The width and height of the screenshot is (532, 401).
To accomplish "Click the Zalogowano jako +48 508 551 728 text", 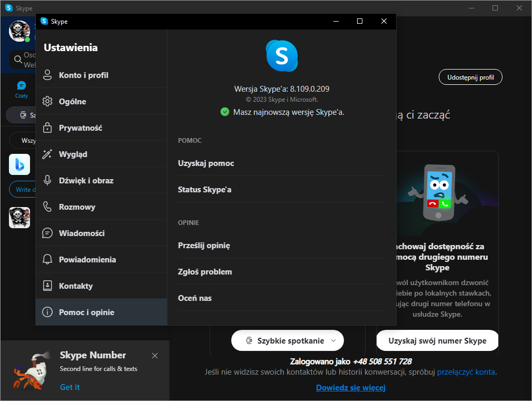I will pos(351,361).
